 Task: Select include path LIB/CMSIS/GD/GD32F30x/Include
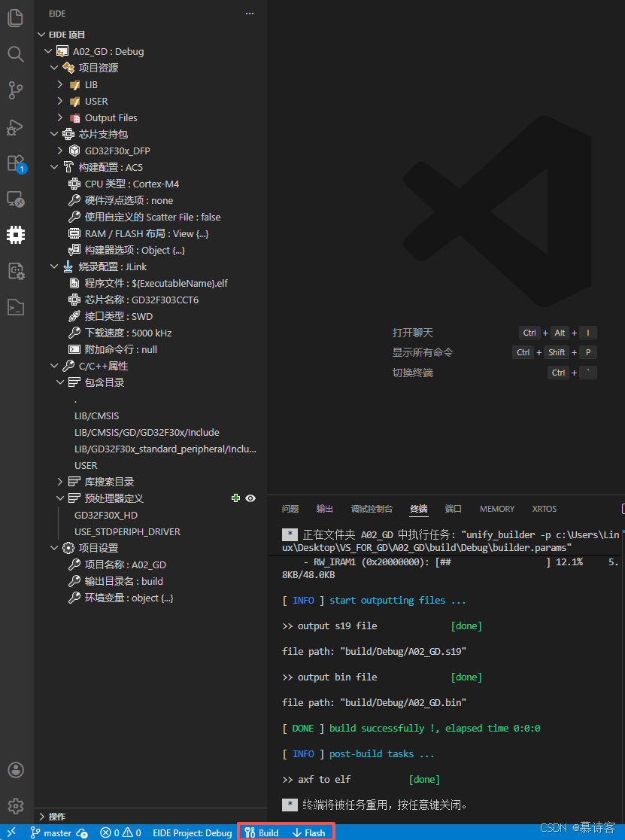[x=147, y=432]
